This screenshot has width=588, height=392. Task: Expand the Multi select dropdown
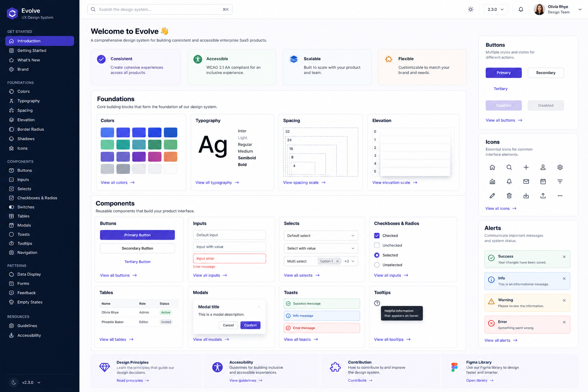coord(353,261)
